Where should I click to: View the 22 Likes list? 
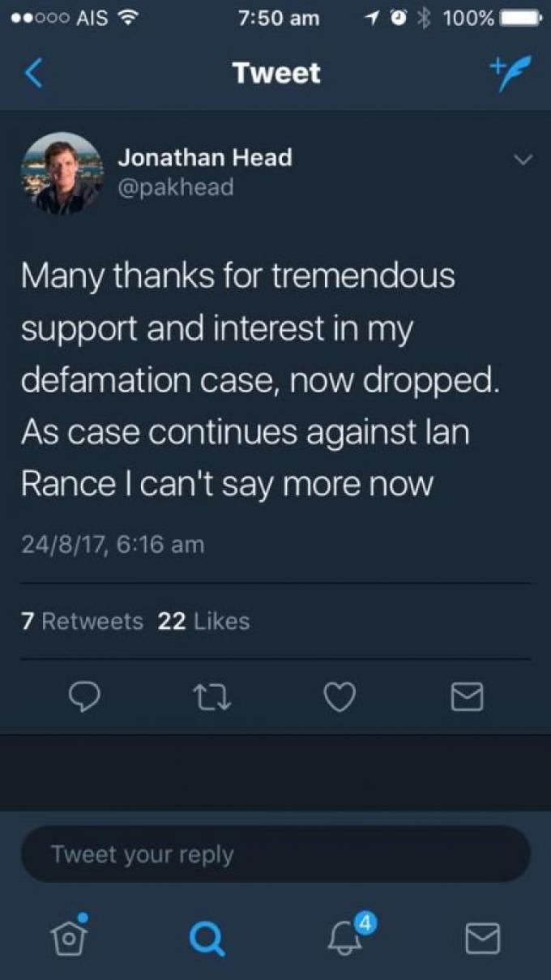(204, 622)
